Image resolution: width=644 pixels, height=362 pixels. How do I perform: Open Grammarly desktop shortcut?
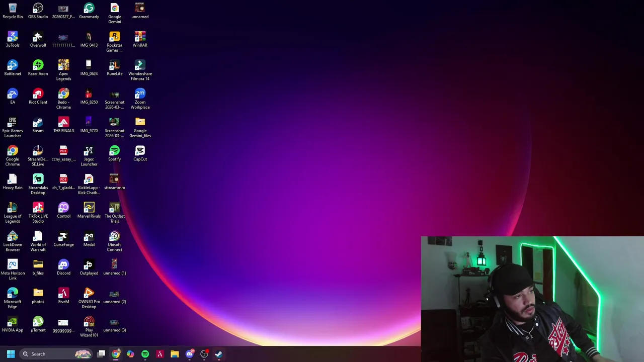[x=89, y=11]
